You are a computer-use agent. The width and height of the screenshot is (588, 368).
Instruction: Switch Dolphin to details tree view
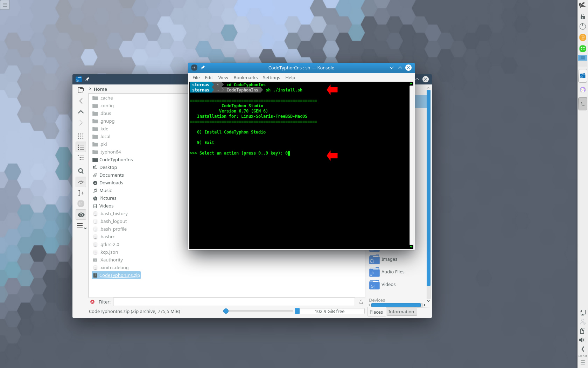[x=81, y=158]
